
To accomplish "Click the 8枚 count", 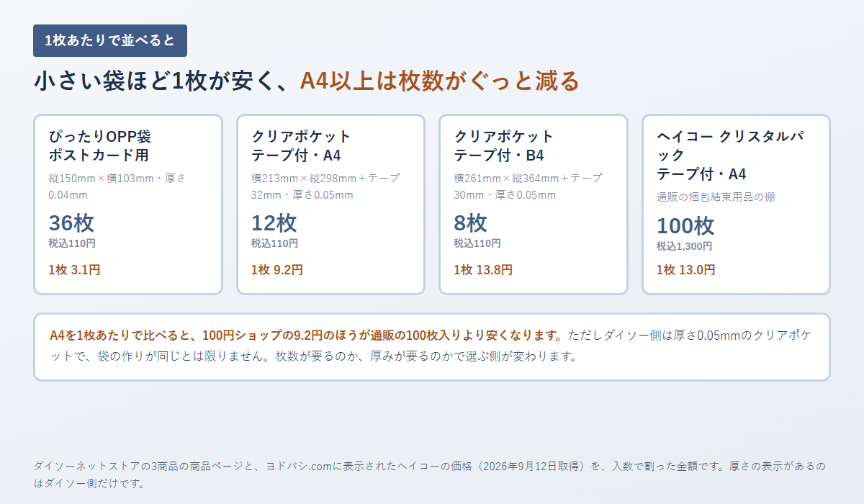I will (x=470, y=222).
